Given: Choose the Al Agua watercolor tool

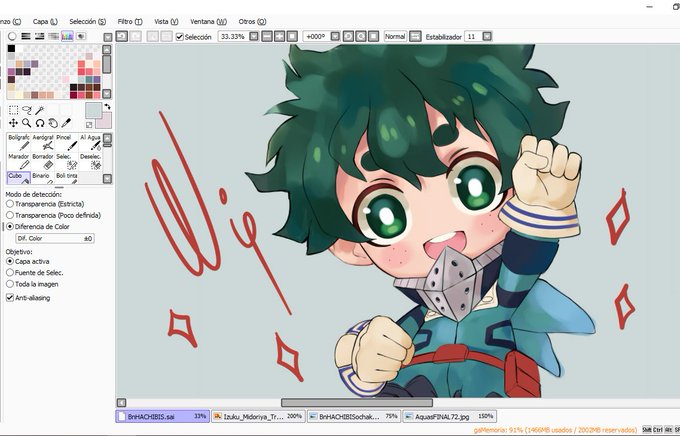Looking at the screenshot, I should click(90, 142).
